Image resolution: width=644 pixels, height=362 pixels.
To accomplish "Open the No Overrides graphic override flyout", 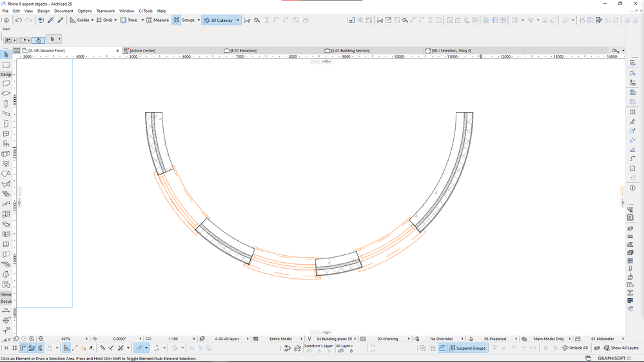I will pos(462,339).
